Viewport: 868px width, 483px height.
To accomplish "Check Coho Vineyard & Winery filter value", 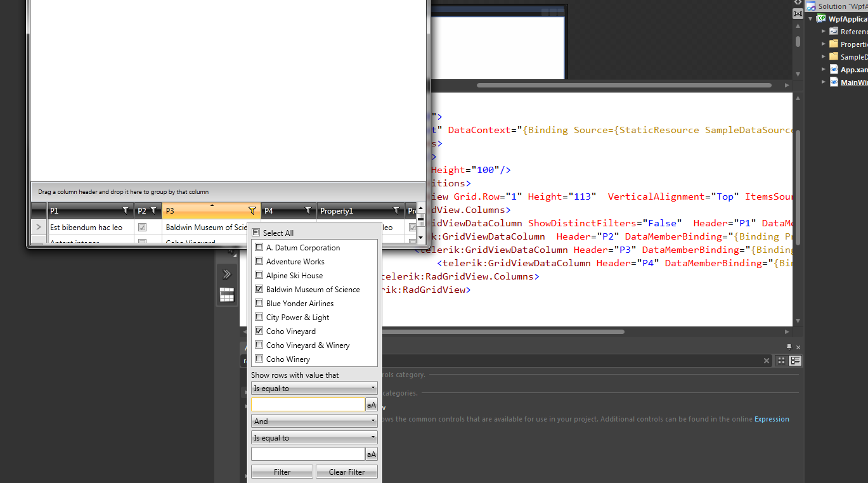I will coord(259,345).
